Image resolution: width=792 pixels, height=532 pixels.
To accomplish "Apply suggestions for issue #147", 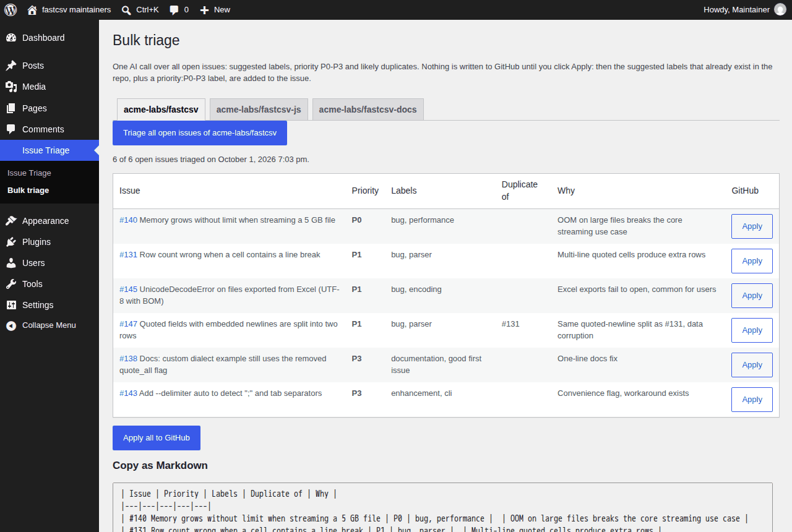I will coord(752,330).
